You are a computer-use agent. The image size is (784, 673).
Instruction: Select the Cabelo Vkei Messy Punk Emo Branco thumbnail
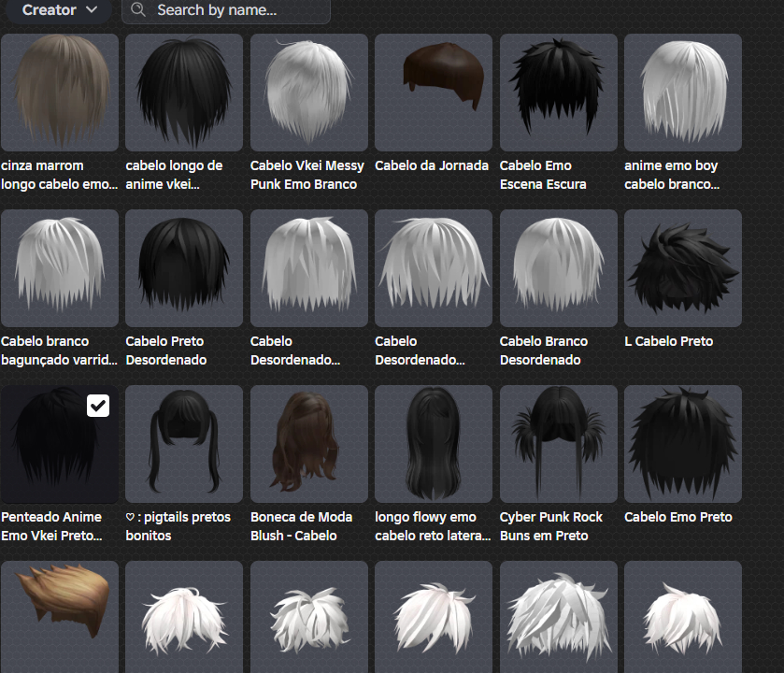point(309,93)
